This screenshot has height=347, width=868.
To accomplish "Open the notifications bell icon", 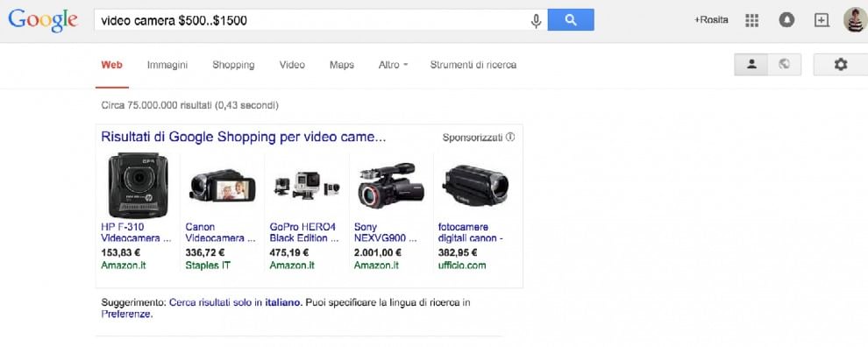I will [786, 20].
